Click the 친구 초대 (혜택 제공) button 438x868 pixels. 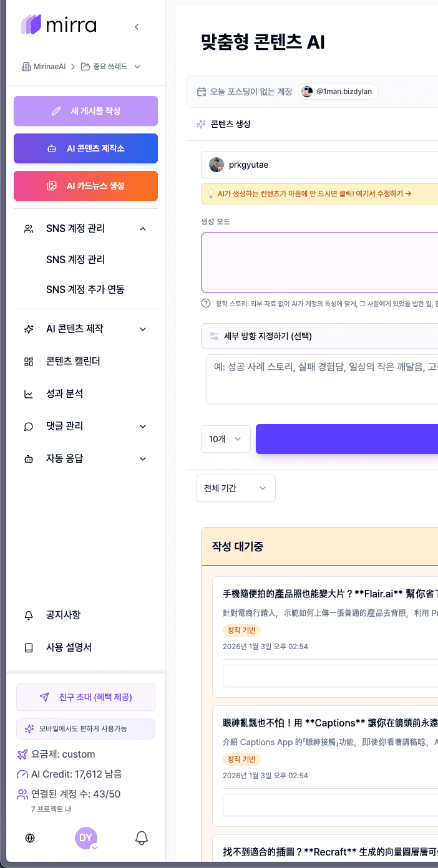point(85,697)
